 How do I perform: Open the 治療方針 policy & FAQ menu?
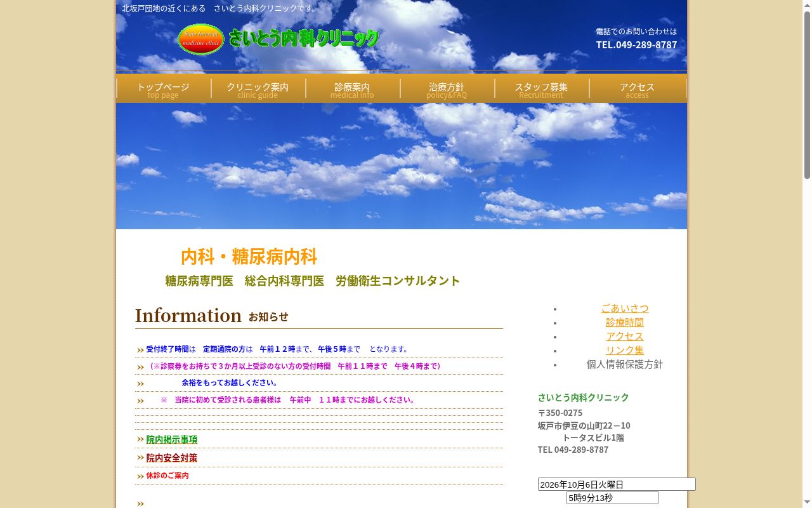tap(447, 90)
